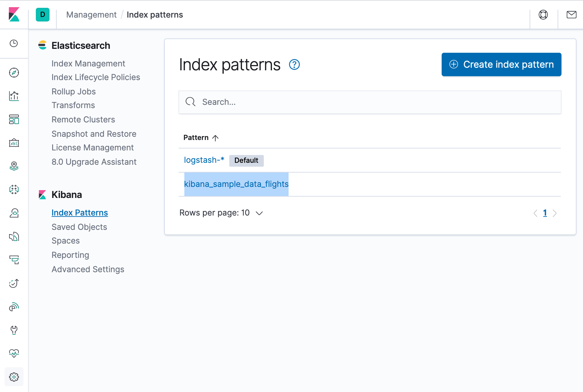
Task: Expand the Rows per page dropdown
Action: click(221, 213)
